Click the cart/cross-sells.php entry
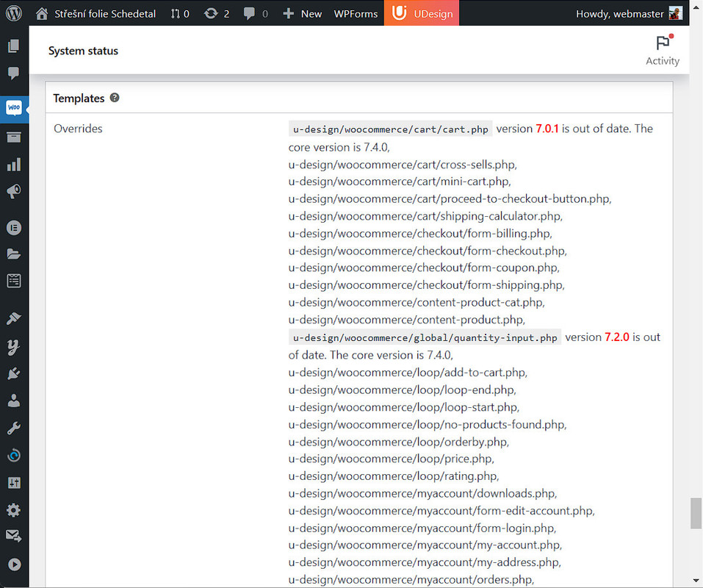 point(403,165)
